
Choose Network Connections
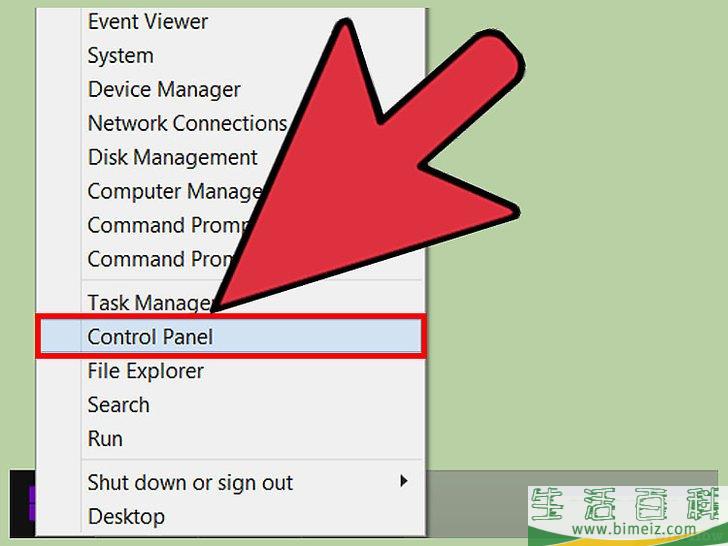point(187,124)
